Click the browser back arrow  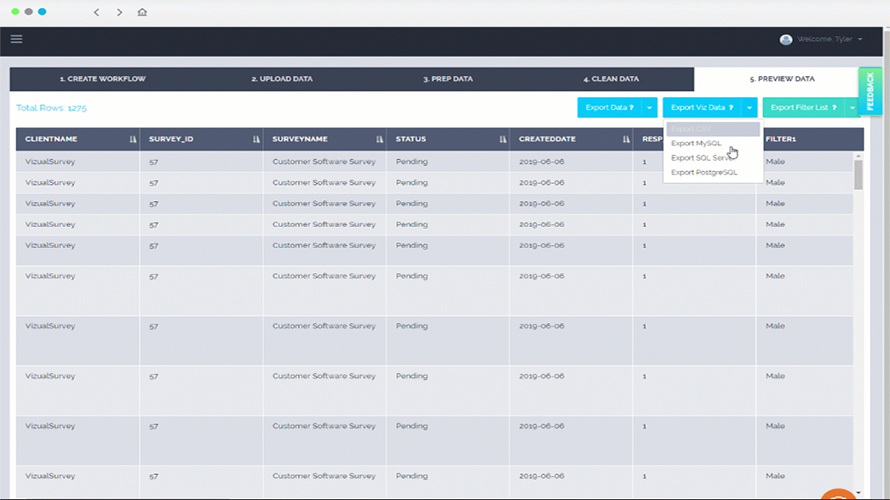point(96,12)
